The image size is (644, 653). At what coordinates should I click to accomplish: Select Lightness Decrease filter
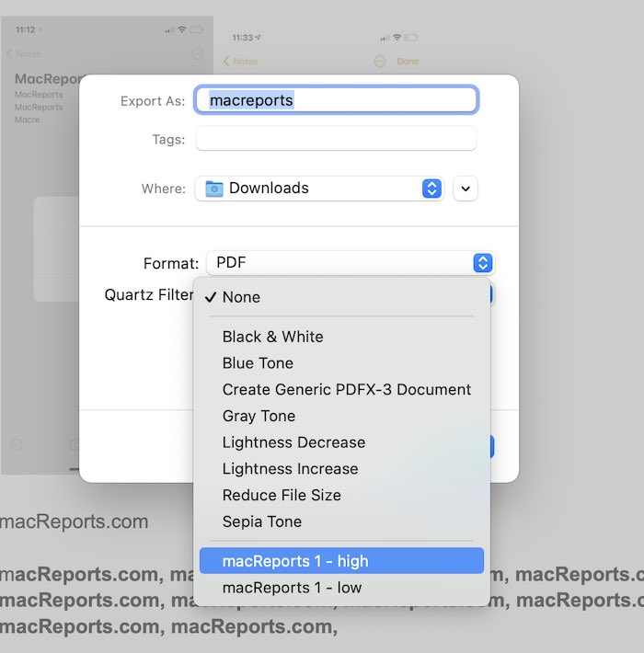341,442
